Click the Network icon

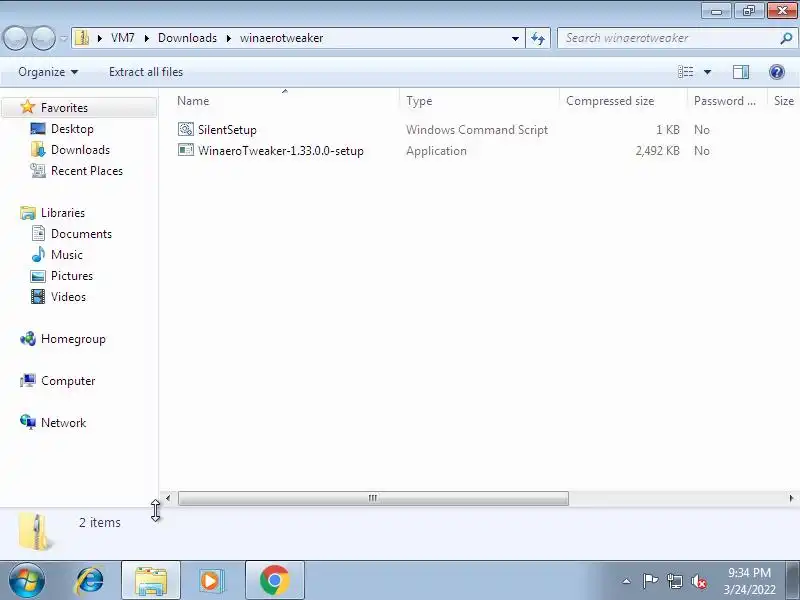(x=28, y=422)
